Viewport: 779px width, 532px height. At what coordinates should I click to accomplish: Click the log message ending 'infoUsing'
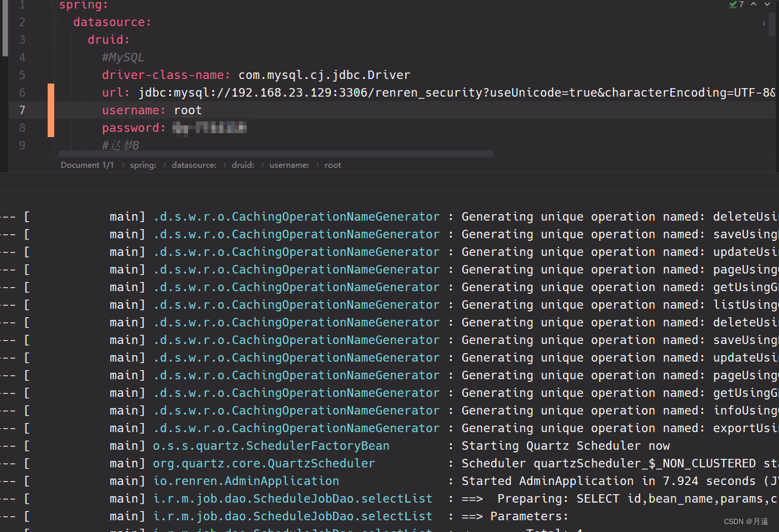620,411
